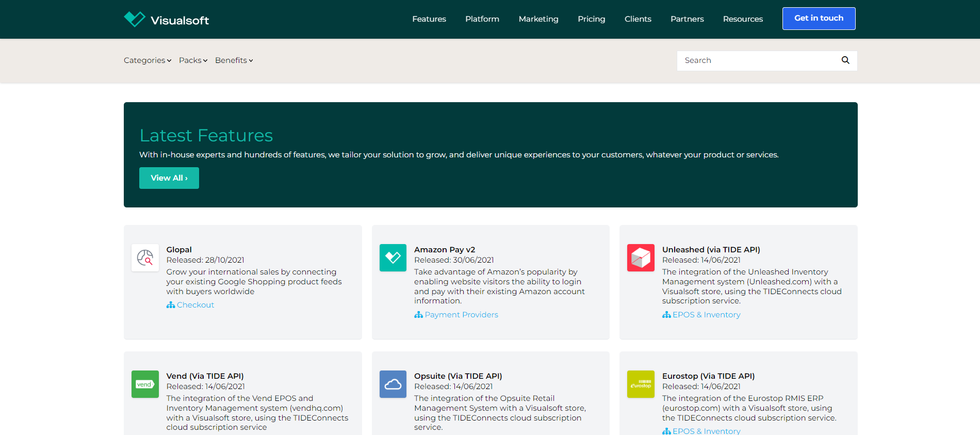Click the green Vend logo icon
Screen dimensions: 980x435
click(145, 384)
